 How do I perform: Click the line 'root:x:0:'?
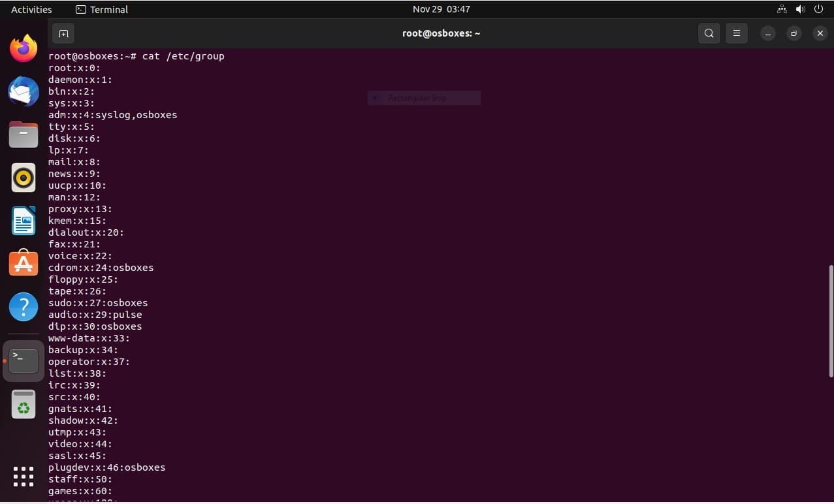74,68
